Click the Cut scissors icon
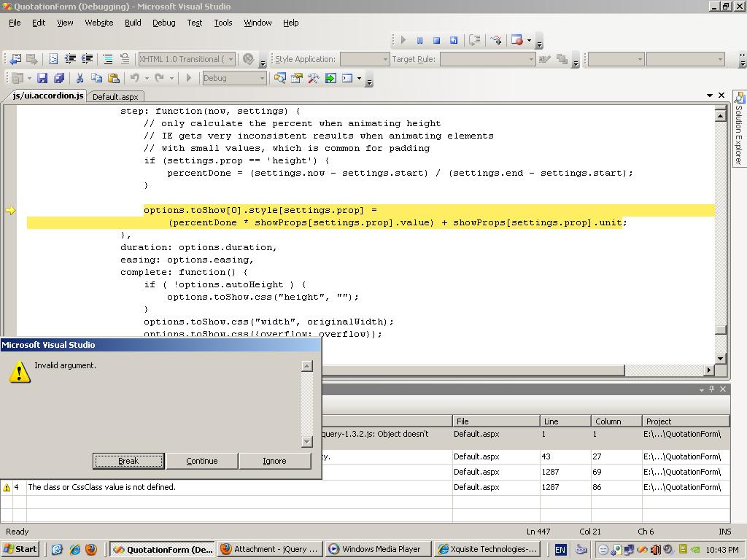Screen dimensions: 747x560 (x=80, y=78)
